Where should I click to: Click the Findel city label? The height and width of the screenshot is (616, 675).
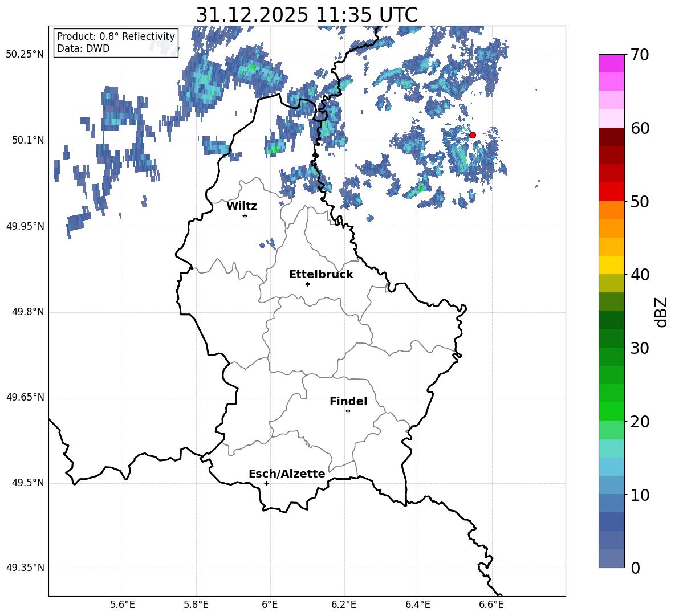pyautogui.click(x=348, y=401)
